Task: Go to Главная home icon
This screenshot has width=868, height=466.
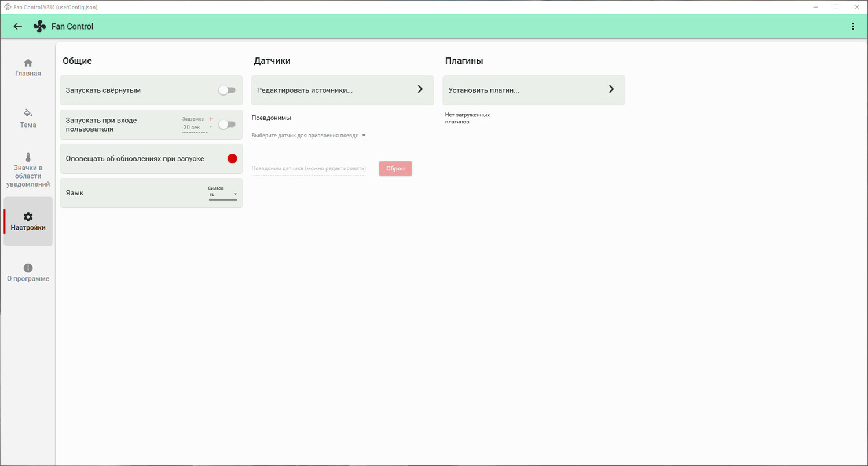Action: [28, 63]
